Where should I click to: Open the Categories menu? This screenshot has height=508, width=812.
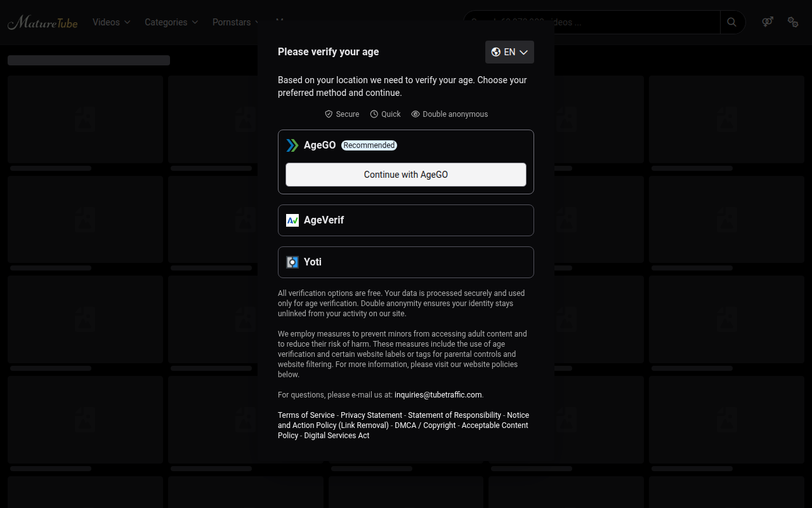click(x=171, y=22)
